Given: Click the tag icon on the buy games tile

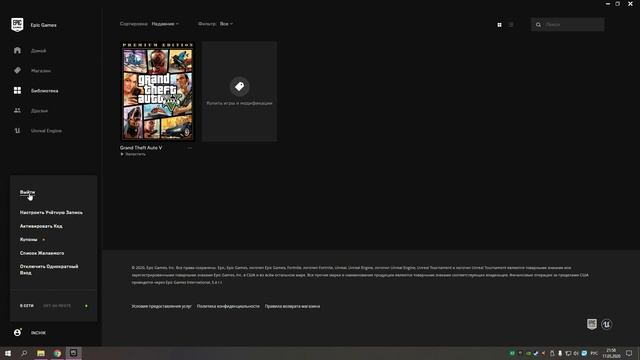Looking at the screenshot, I should pyautogui.click(x=240, y=86).
